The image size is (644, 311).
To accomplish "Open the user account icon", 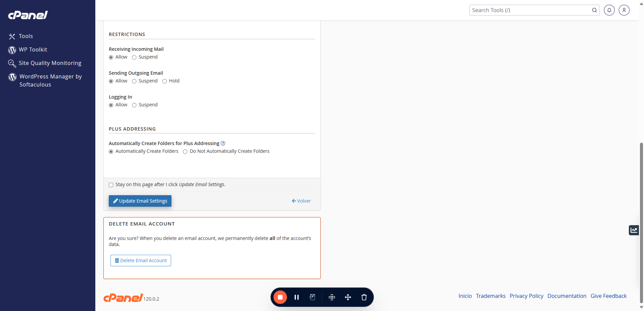I will pyautogui.click(x=624, y=10).
